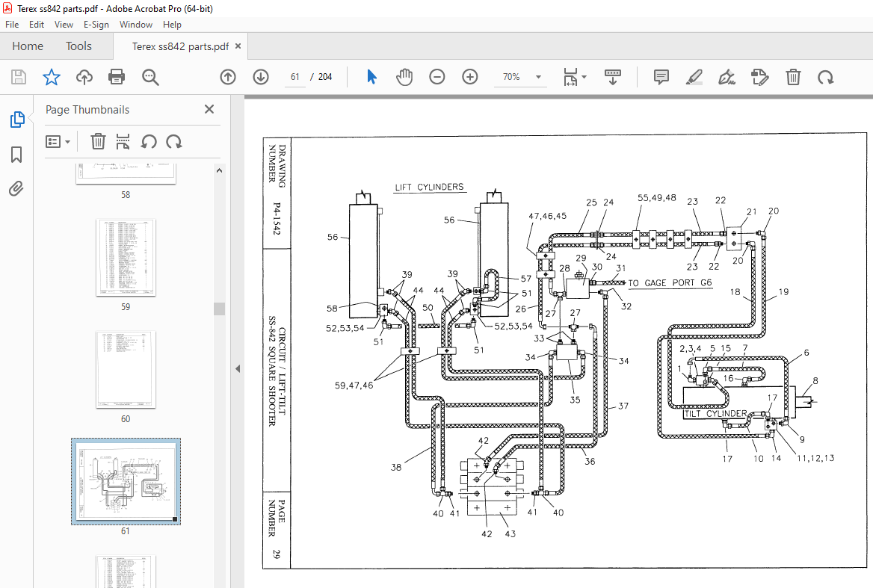The width and height of the screenshot is (873, 588).
Task: Click the current page number field
Action: (x=295, y=77)
